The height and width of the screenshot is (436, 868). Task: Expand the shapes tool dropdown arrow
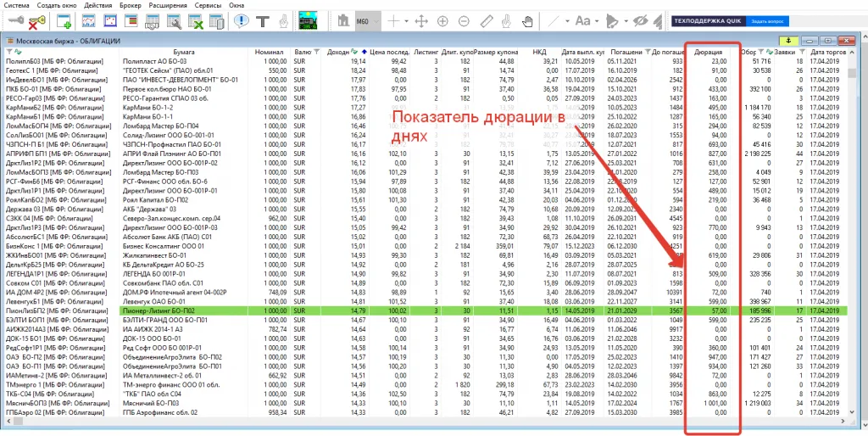[x=626, y=21]
